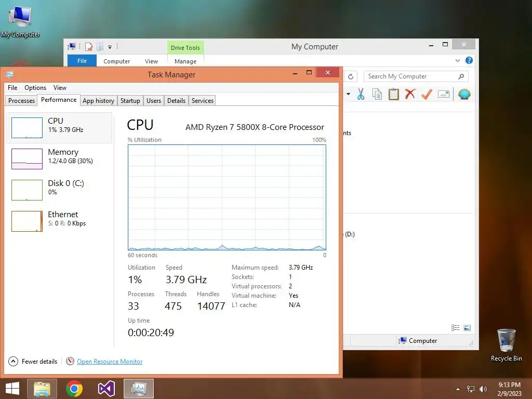This screenshot has height=399, width=532.
Task: Click the Resource Monitor icon
Action: [x=70, y=361]
